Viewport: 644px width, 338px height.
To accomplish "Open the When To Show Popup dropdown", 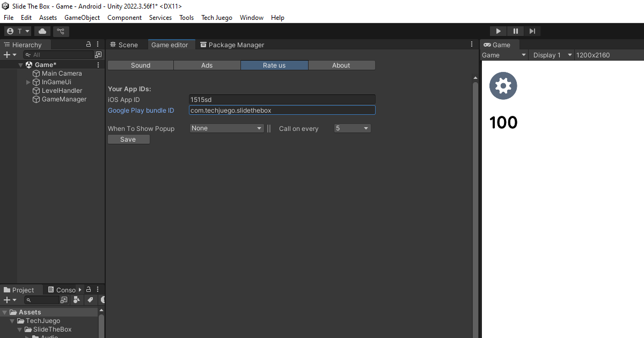I will [226, 128].
